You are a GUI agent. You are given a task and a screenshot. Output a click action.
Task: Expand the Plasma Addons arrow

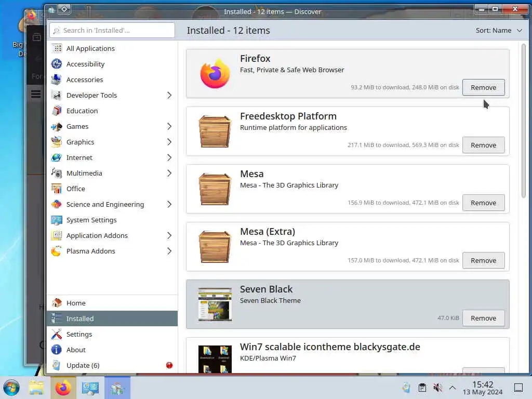(x=169, y=251)
